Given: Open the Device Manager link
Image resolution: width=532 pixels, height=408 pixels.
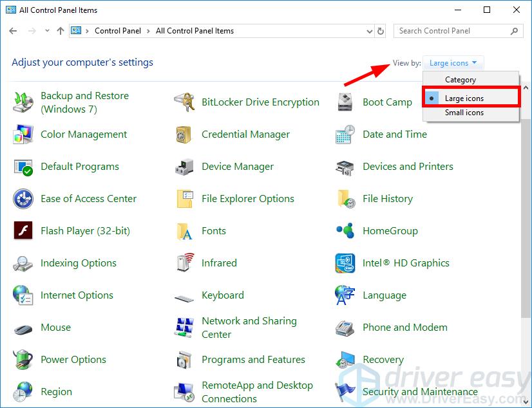Looking at the screenshot, I should coord(238,167).
